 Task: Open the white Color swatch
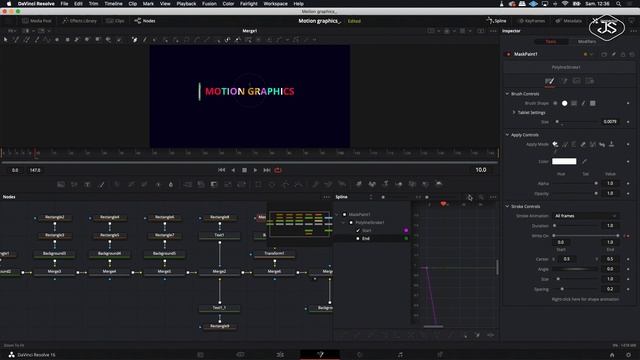564,161
